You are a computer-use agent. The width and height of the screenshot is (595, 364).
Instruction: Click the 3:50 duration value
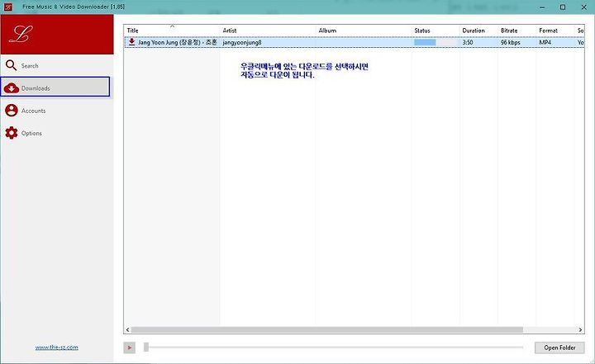tap(468, 42)
